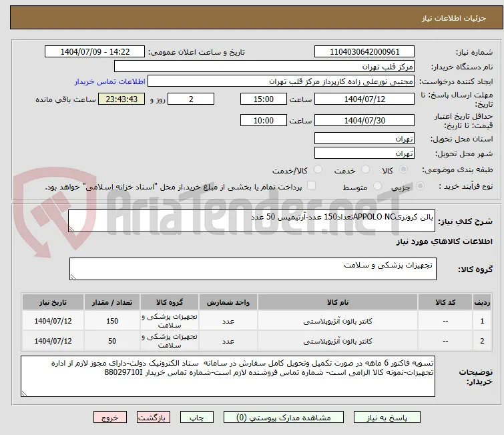
Task: Click the خروج exit button
Action: [x=110, y=418]
